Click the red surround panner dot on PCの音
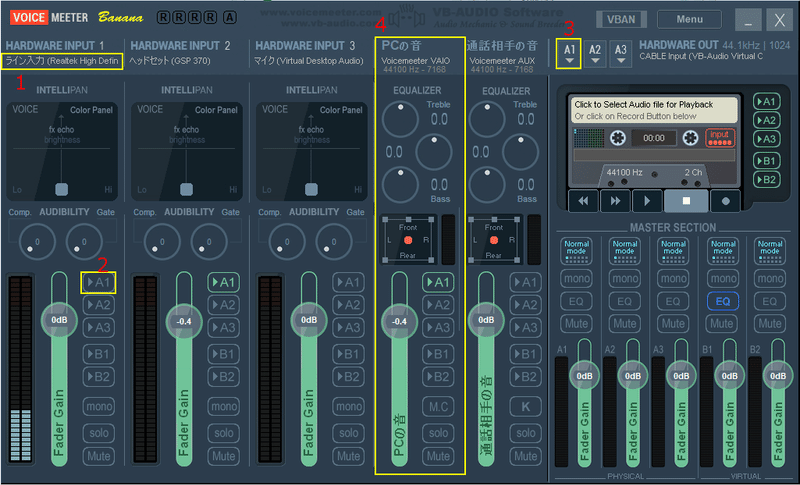800x485 pixels. [408, 240]
